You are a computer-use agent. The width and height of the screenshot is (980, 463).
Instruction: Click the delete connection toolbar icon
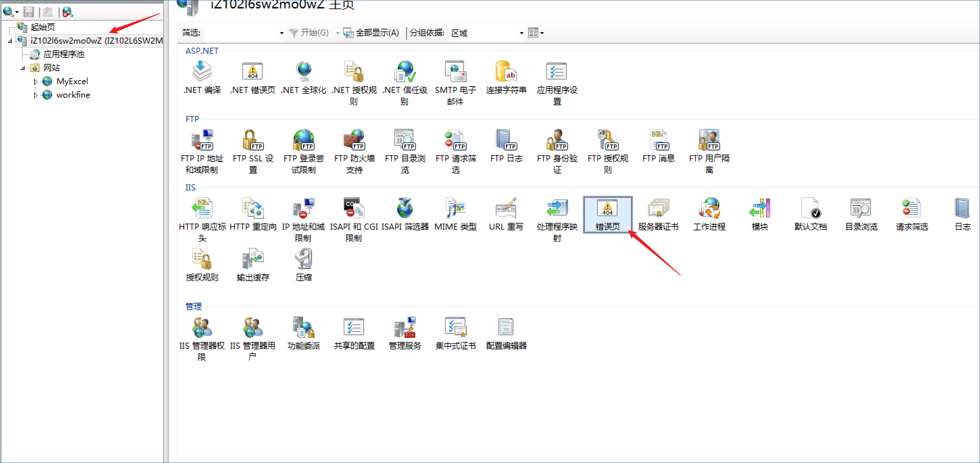click(67, 12)
